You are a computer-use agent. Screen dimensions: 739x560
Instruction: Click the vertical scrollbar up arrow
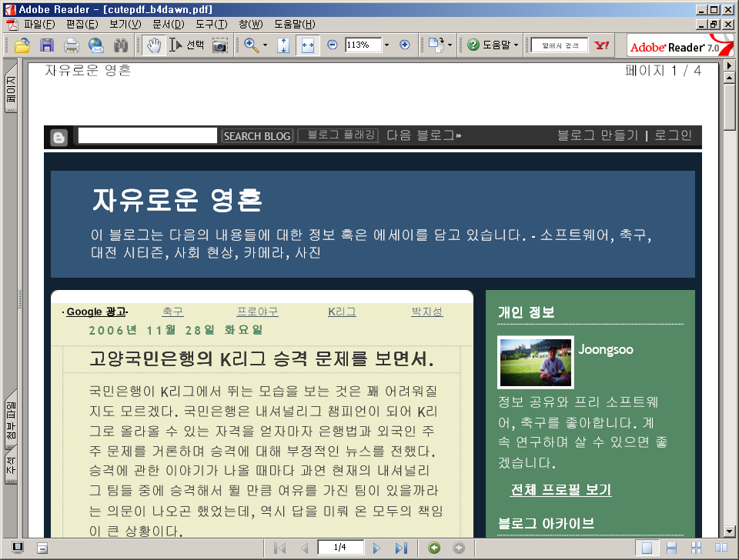[730, 77]
